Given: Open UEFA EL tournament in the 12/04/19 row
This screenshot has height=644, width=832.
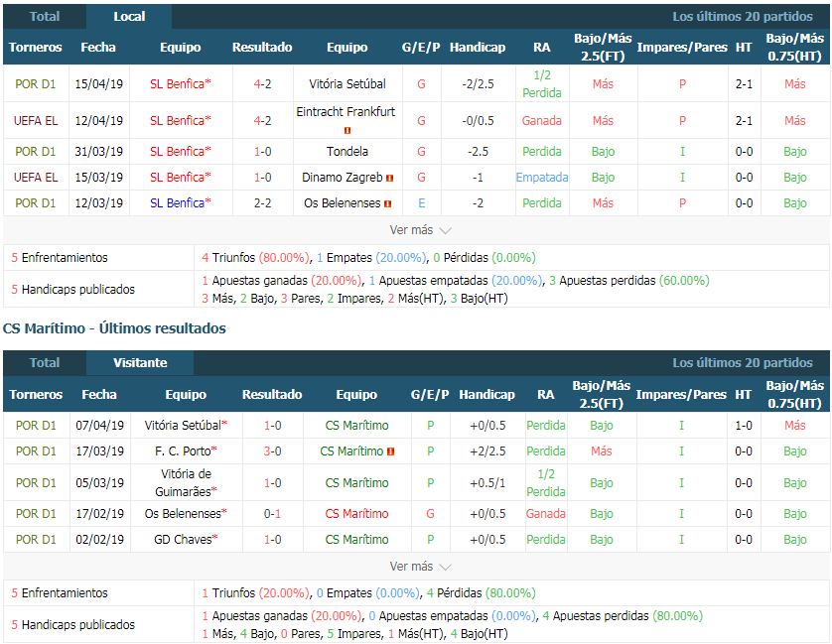Looking at the screenshot, I should click(36, 121).
